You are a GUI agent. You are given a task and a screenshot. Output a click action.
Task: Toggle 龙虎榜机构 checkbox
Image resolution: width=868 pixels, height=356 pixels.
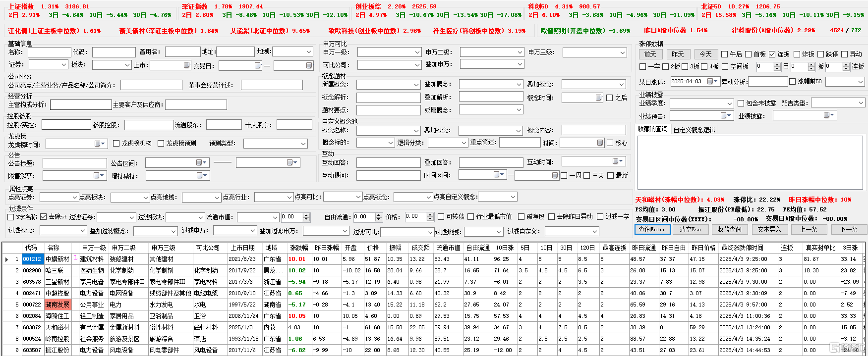[116, 143]
